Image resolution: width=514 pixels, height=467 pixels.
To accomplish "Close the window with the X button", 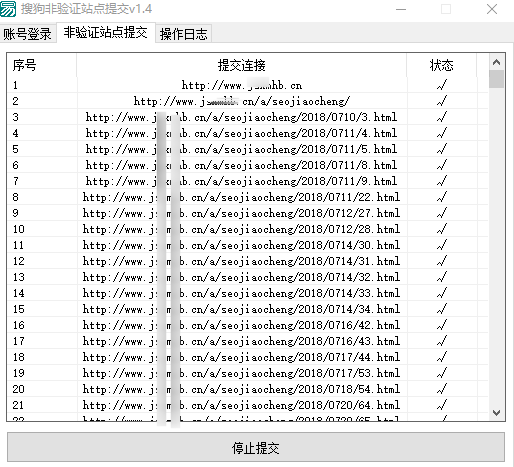I will click(x=492, y=9).
